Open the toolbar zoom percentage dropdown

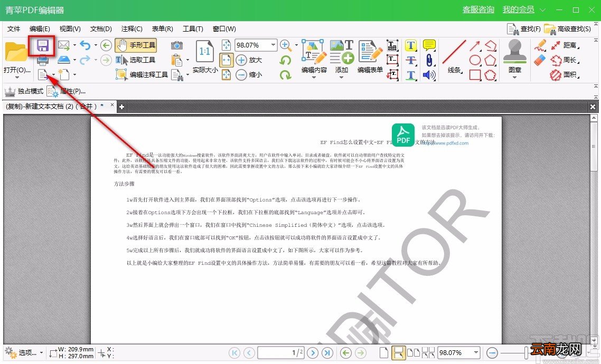(273, 45)
